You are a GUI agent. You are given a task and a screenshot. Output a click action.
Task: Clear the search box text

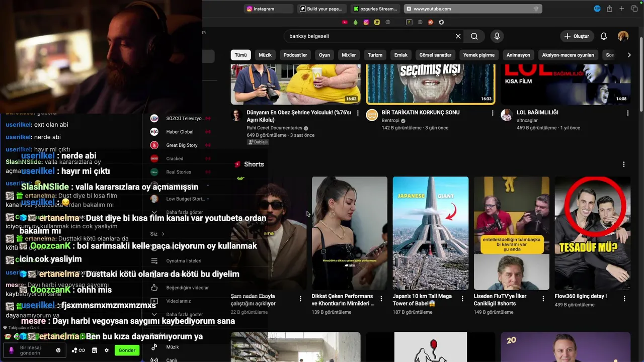(x=458, y=36)
